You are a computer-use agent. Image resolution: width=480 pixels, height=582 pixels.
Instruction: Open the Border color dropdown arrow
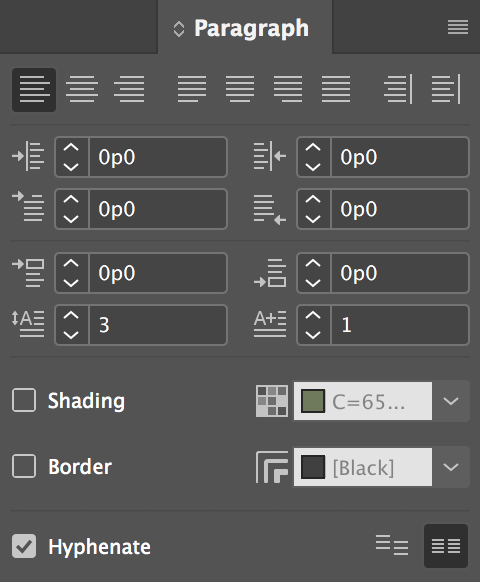pyautogui.click(x=451, y=467)
